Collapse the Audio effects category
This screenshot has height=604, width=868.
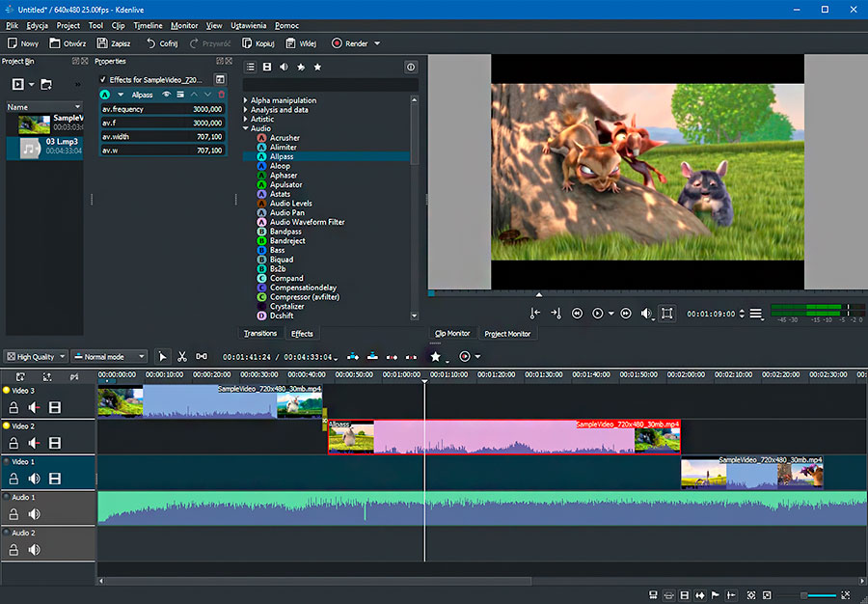click(246, 128)
